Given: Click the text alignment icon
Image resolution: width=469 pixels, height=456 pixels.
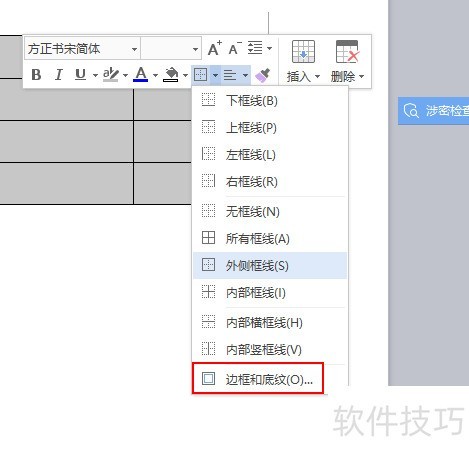Looking at the screenshot, I should (x=230, y=75).
